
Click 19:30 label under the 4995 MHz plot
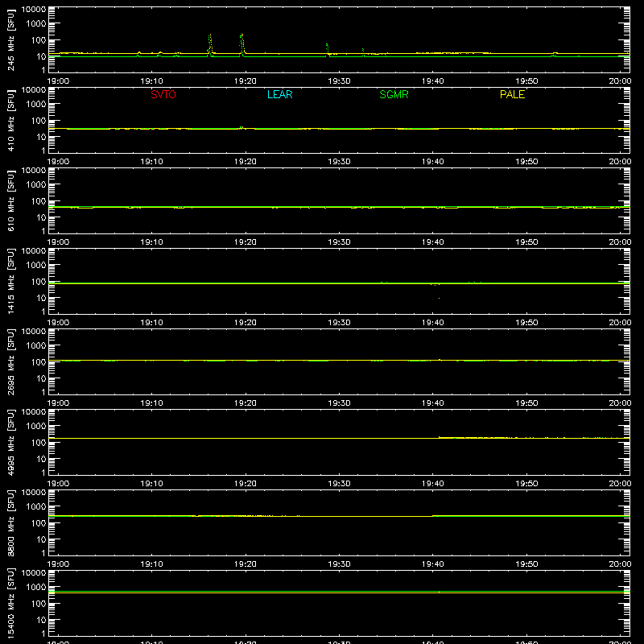339,484
